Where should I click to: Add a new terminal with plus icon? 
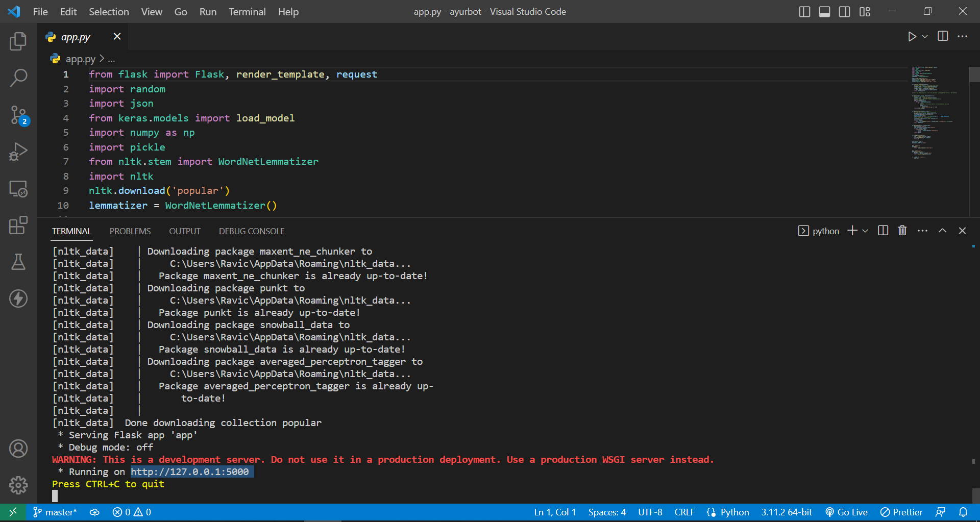coord(852,231)
